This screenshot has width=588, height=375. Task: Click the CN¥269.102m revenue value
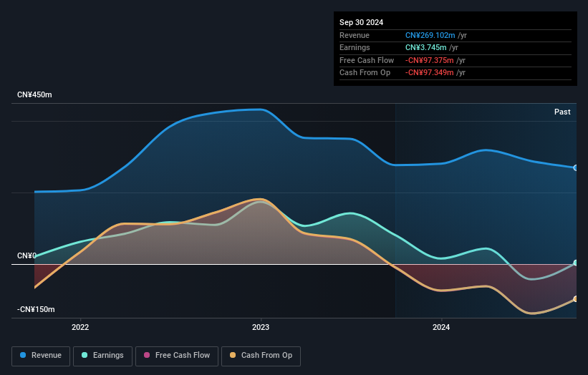430,35
